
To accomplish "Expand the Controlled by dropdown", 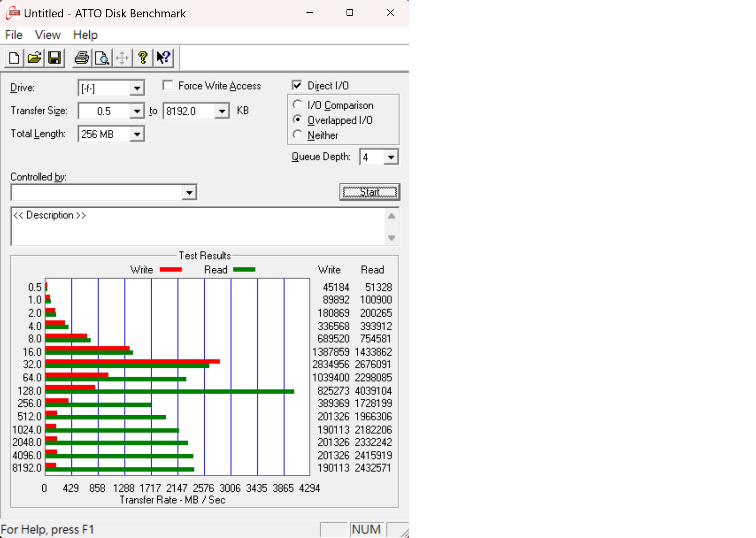I will click(x=189, y=193).
